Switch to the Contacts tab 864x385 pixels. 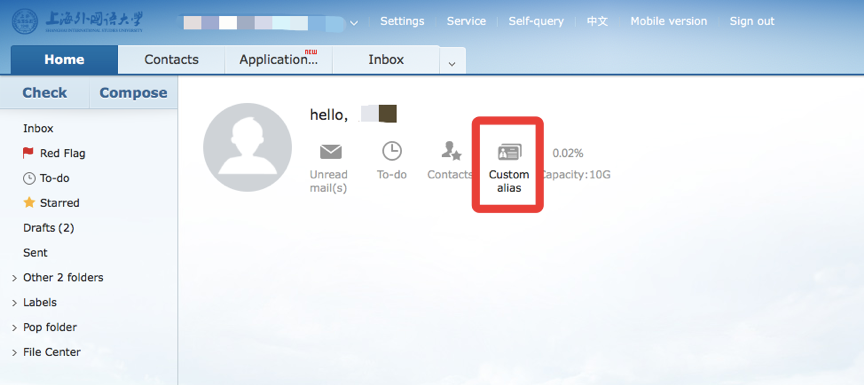tap(171, 59)
